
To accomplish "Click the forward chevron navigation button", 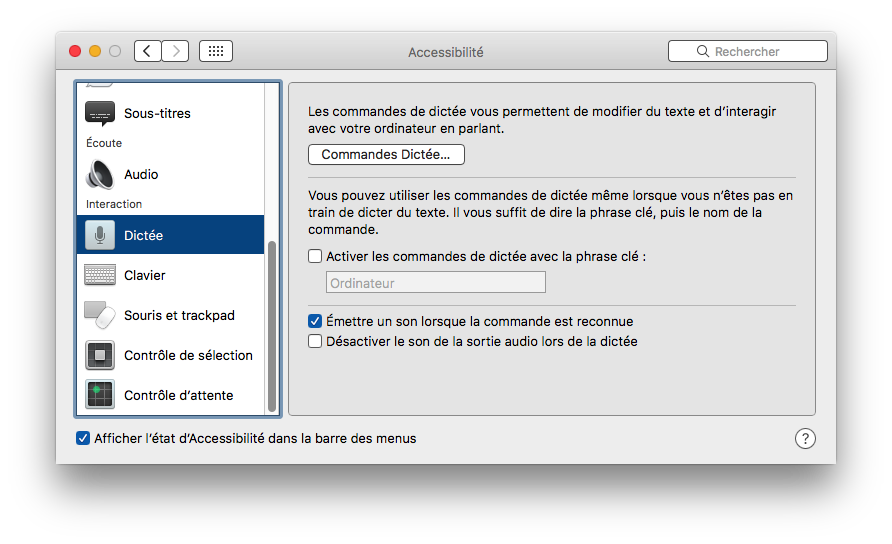I will point(175,51).
